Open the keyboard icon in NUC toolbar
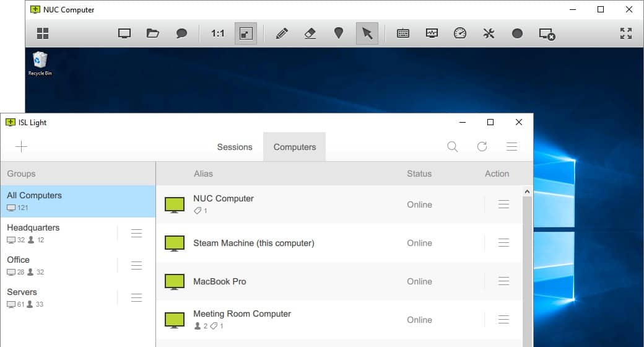 pos(403,33)
